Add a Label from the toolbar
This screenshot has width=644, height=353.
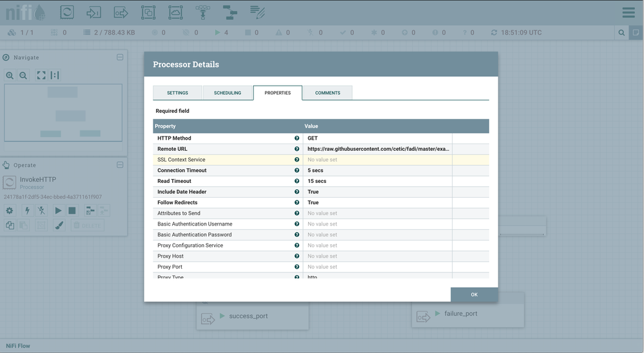[257, 12]
